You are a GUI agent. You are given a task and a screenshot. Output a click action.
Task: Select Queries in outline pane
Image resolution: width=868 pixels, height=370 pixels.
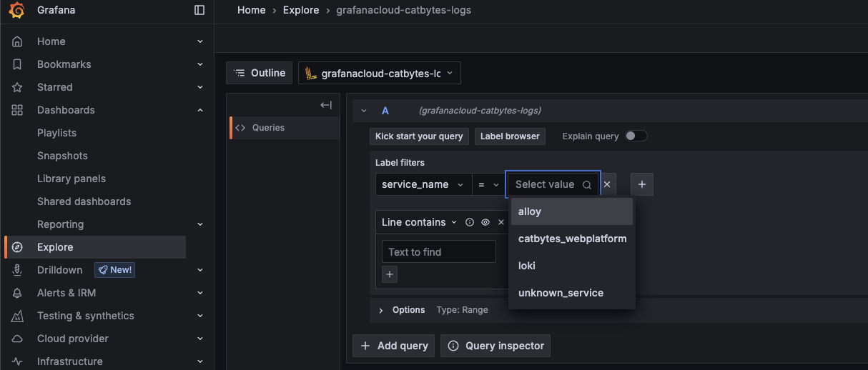[x=285, y=128]
